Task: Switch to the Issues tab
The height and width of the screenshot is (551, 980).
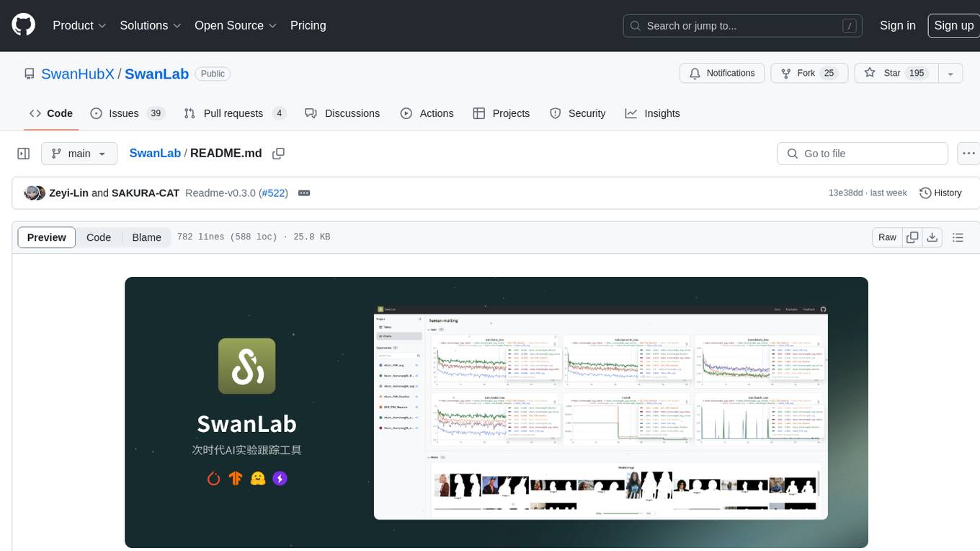Action: 128,113
